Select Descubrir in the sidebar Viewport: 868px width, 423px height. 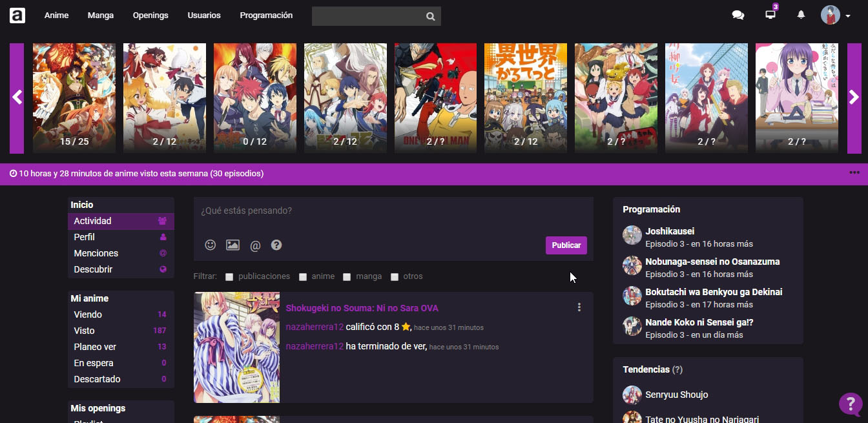121,270
